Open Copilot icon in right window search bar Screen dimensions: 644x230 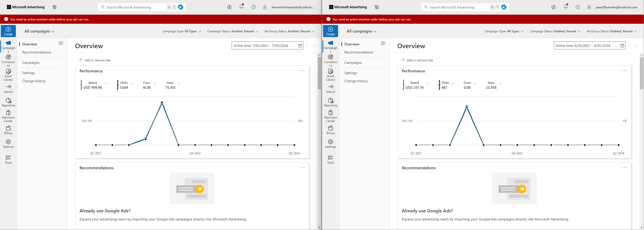coord(504,7)
